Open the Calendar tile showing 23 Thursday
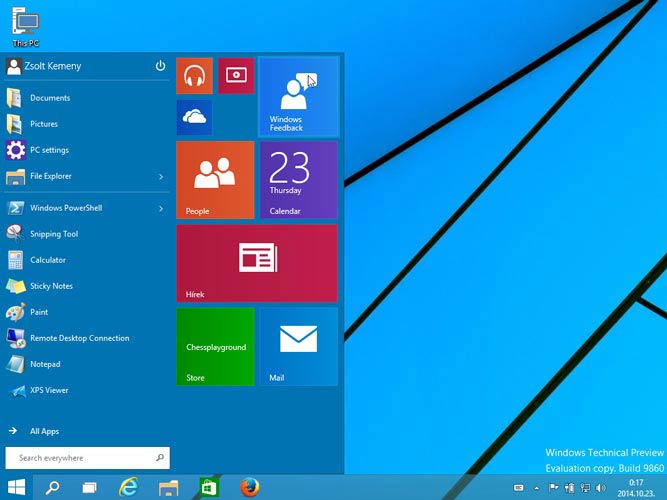 click(299, 180)
